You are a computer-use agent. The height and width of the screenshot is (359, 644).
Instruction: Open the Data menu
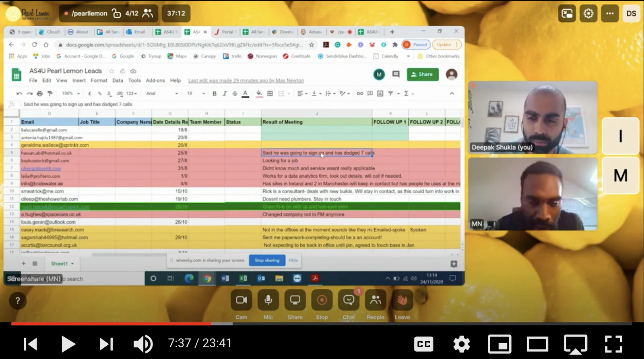(x=118, y=81)
